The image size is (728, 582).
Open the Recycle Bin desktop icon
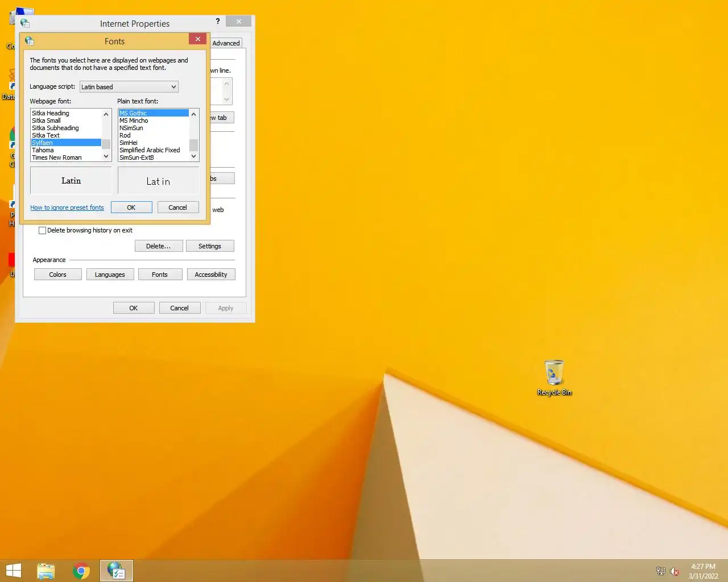coord(554,377)
